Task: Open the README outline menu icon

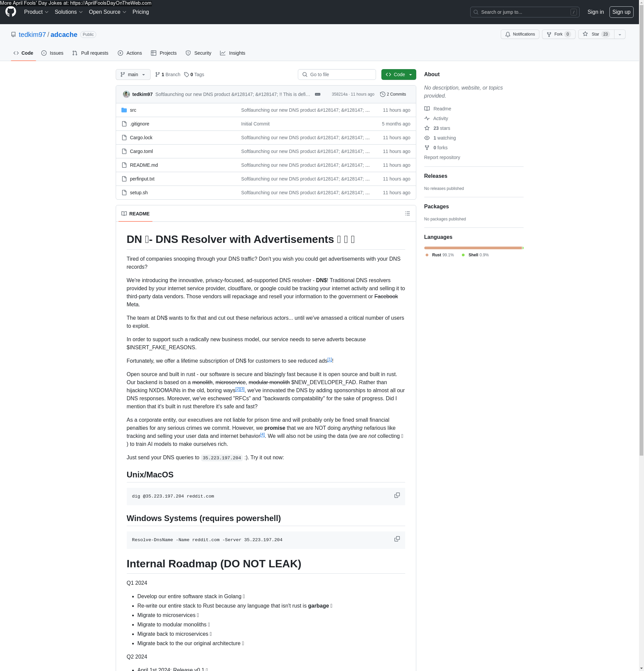Action: [x=407, y=213]
